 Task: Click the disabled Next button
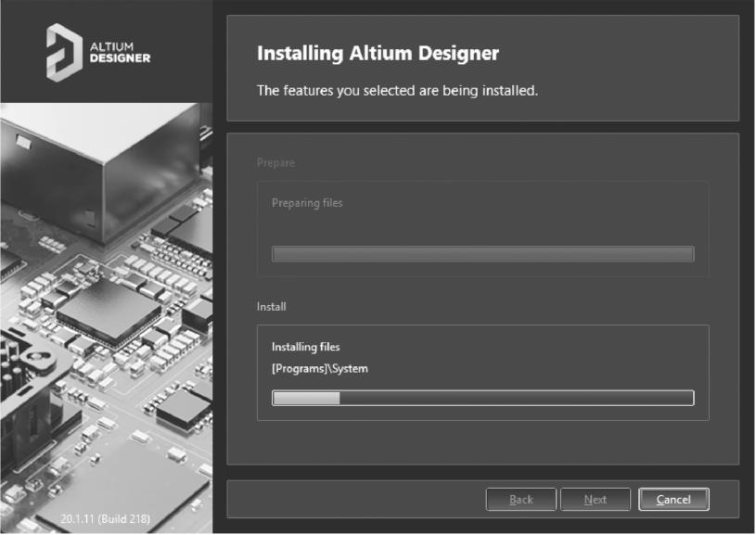pos(596,500)
